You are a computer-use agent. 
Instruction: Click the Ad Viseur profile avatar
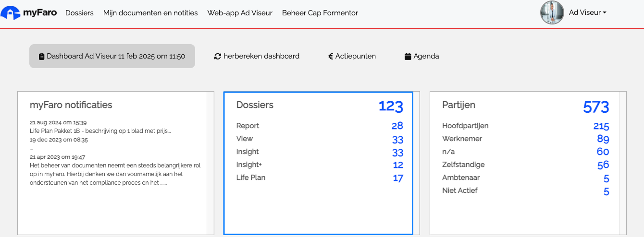click(x=552, y=13)
